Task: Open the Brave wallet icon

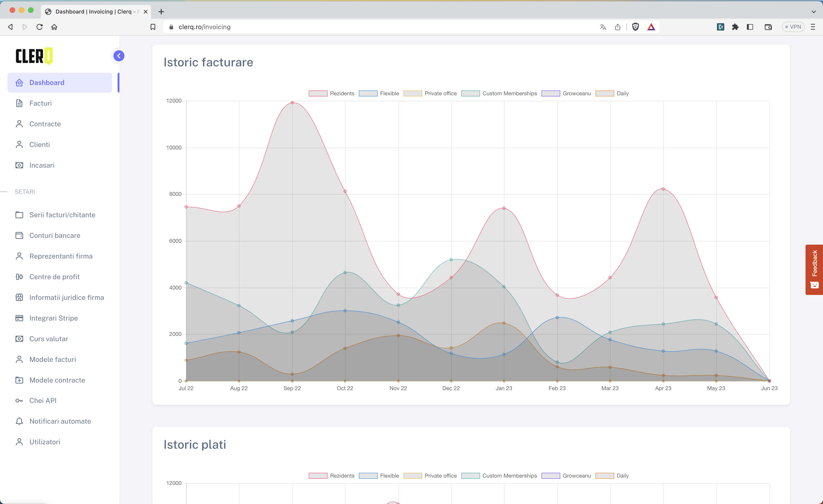Action: pyautogui.click(x=768, y=27)
